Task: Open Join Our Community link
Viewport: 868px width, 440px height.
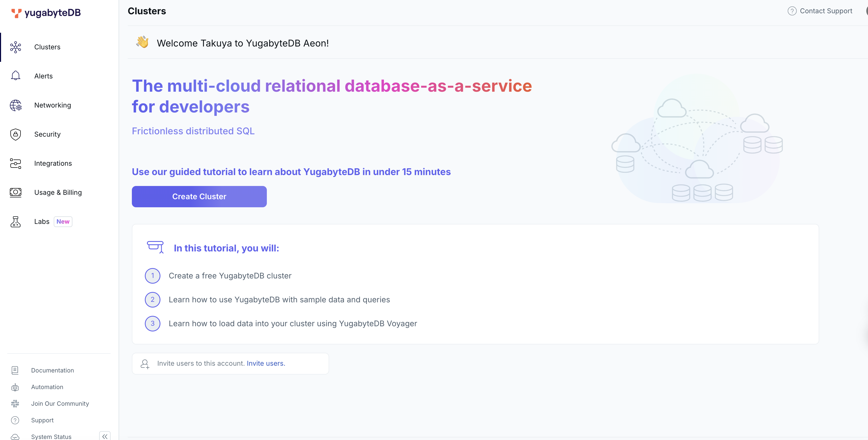Action: tap(60, 404)
